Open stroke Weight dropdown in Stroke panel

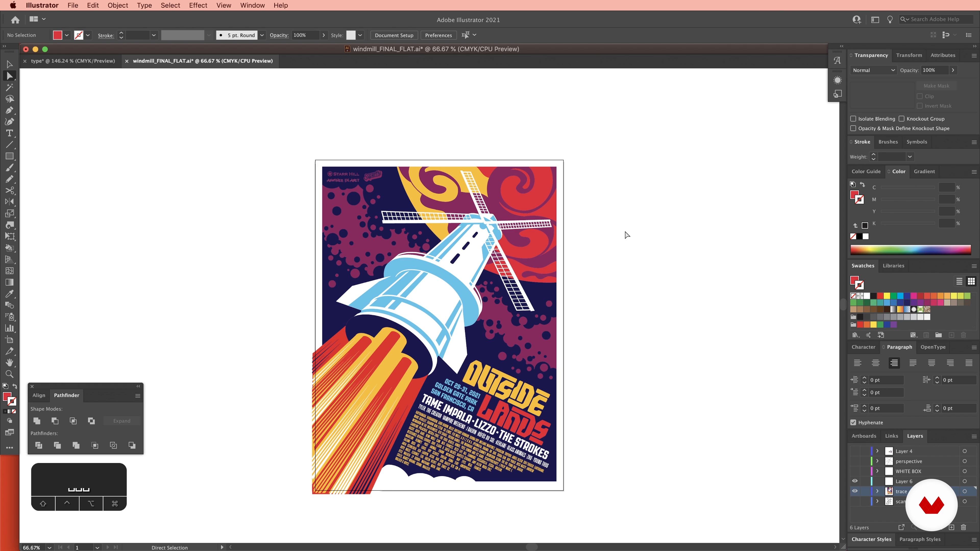point(910,157)
